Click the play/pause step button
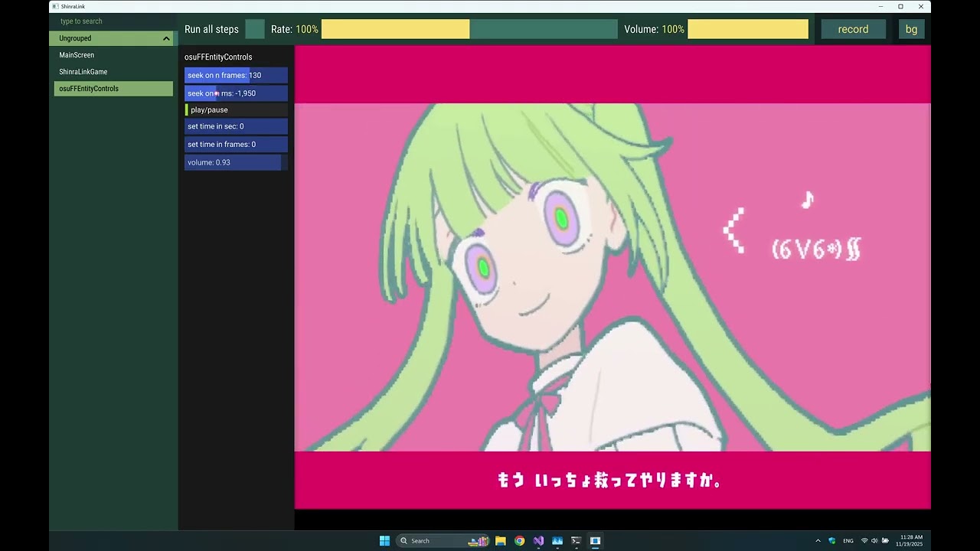Screen dimensions: 980x551 coord(236,110)
